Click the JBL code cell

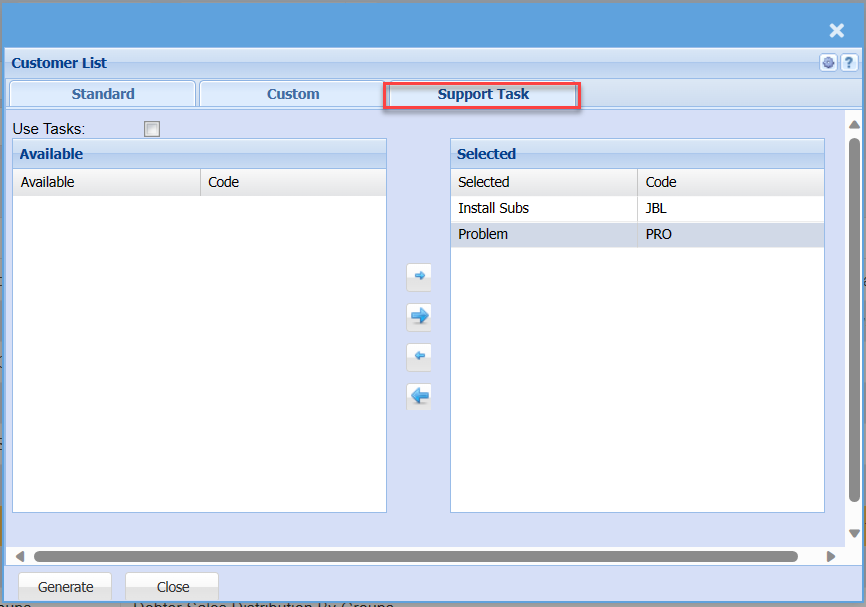coord(731,208)
